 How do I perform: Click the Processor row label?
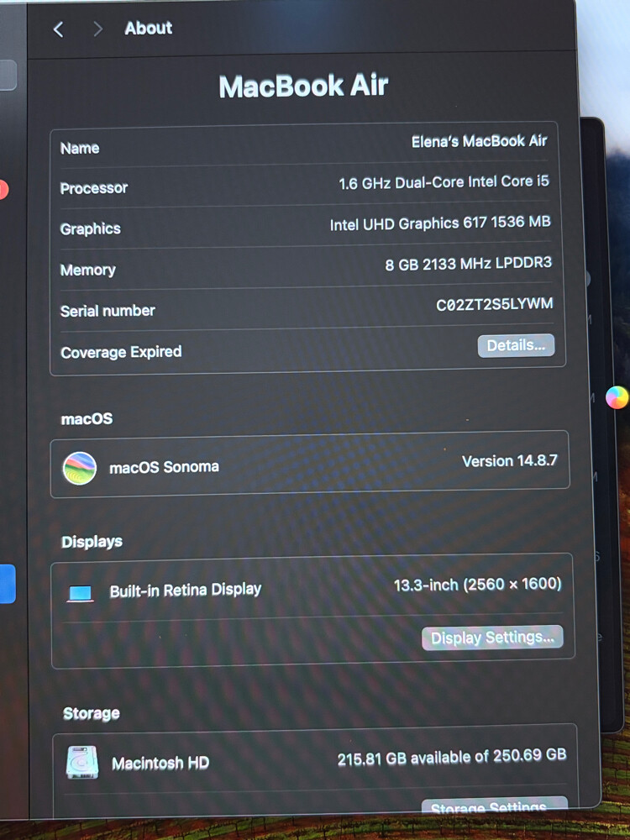[94, 188]
